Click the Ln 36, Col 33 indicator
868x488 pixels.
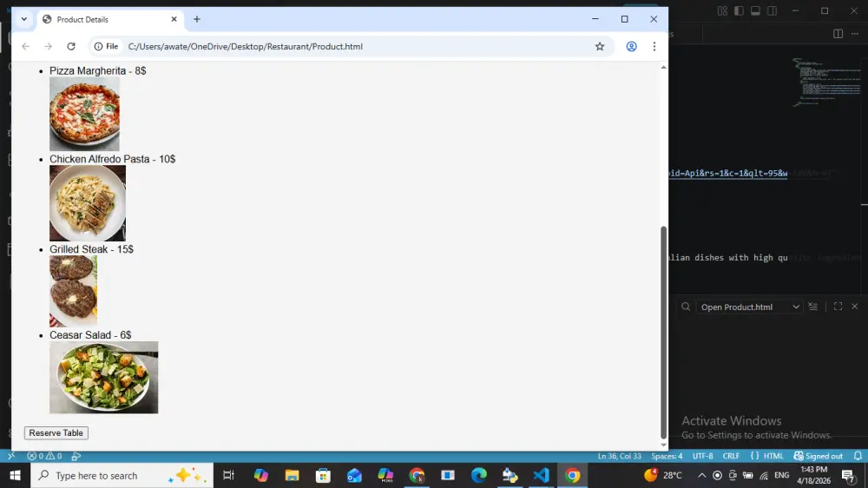620,456
